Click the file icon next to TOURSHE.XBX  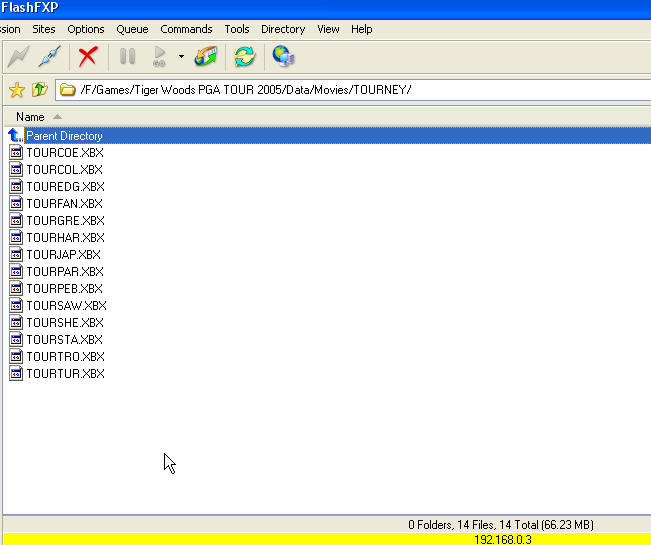[x=16, y=323]
